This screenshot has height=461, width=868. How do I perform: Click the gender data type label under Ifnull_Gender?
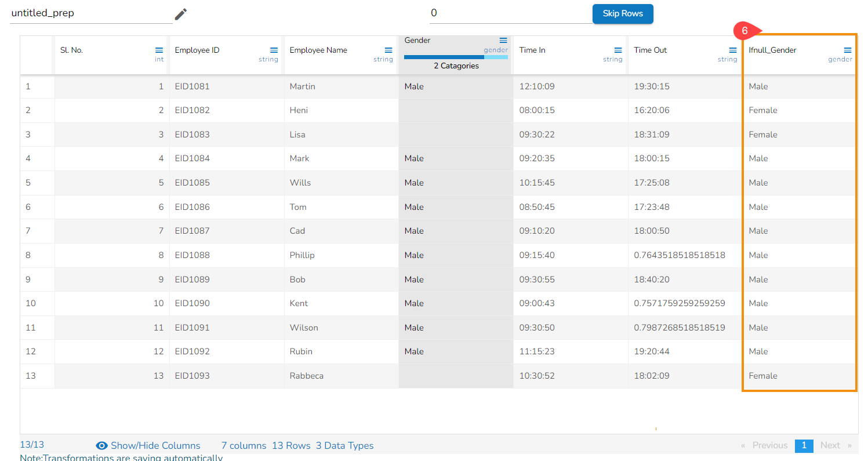pos(840,60)
